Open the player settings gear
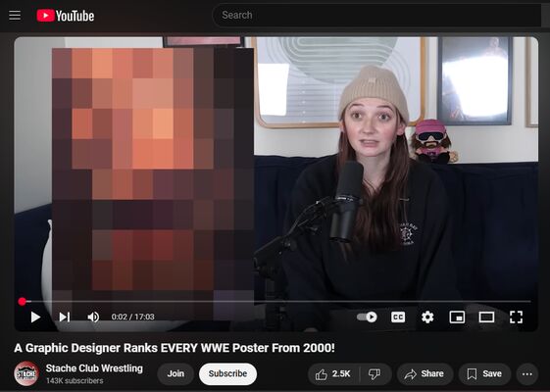This screenshot has width=550, height=392. coord(427,317)
